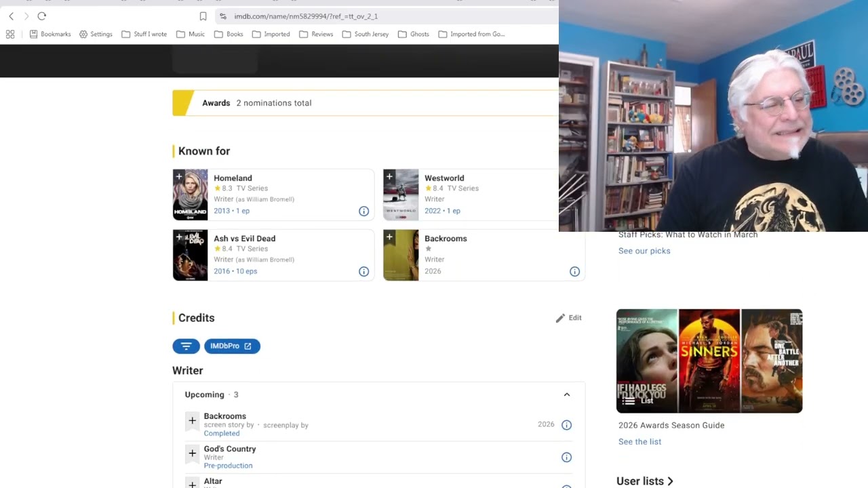Open the Ash vs Evil Dead poster
Image resolution: width=868 pixels, height=488 pixels.
[191, 255]
